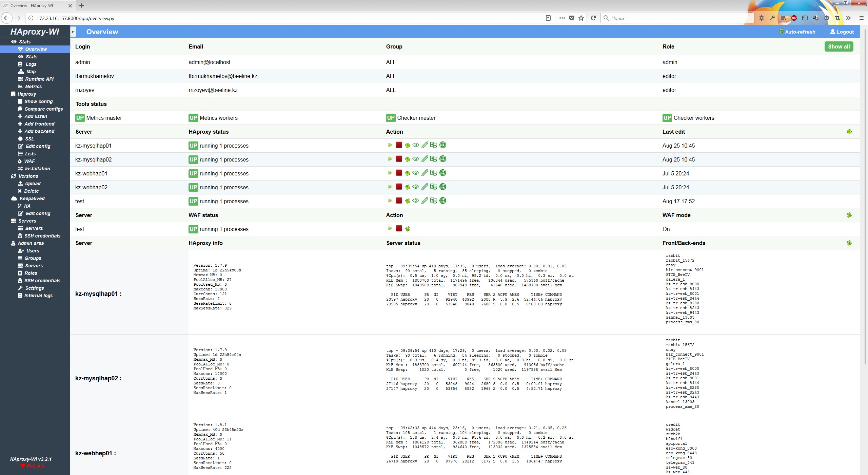Viewport: 868px width, 475px height.
Task: Go to SSL page in Haproxy menu
Action: 29,139
